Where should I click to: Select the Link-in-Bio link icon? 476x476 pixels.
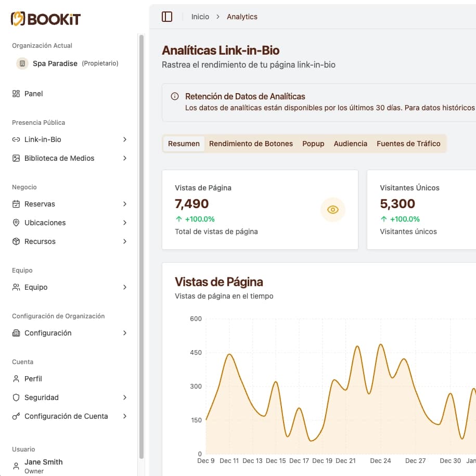point(16,139)
